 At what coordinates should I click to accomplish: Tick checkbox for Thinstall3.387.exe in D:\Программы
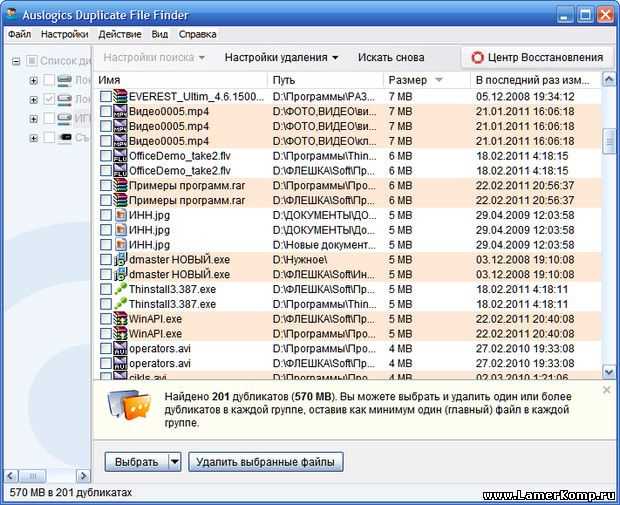coord(106,304)
